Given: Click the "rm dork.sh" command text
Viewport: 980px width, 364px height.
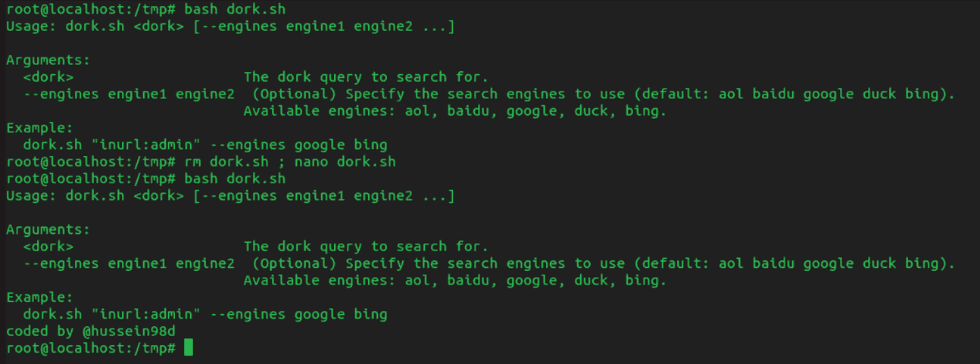Looking at the screenshot, I should pyautogui.click(x=226, y=162).
